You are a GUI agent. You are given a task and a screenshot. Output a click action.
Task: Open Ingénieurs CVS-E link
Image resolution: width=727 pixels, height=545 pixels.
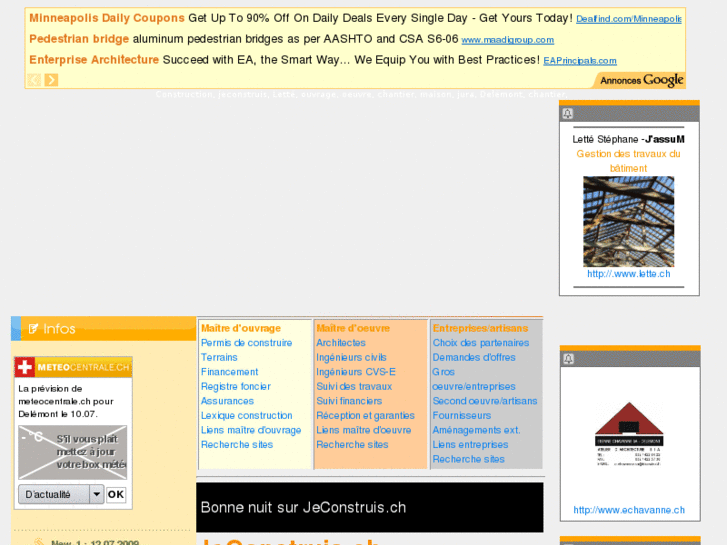coord(356,372)
